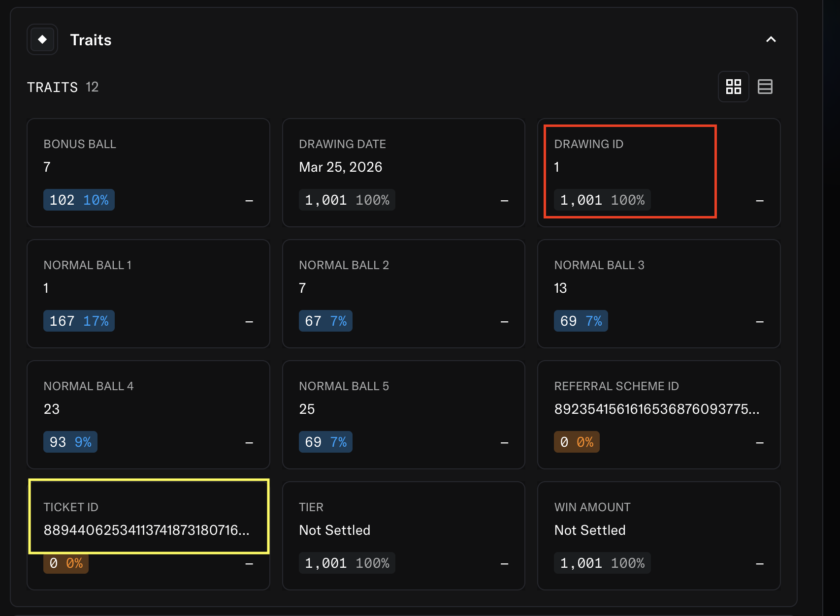The image size is (840, 616).
Task: Click the diamond Traits icon
Action: pyautogui.click(x=42, y=39)
